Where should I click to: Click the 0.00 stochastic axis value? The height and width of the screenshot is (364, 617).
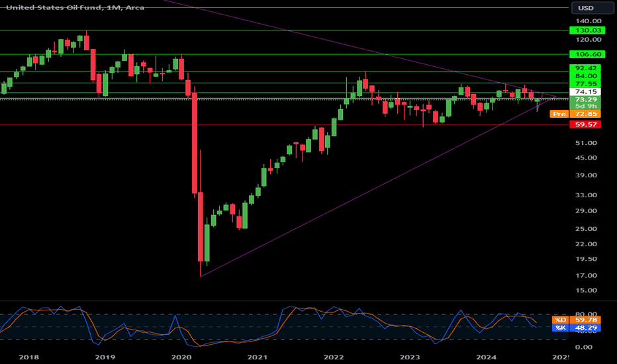[x=583, y=347]
